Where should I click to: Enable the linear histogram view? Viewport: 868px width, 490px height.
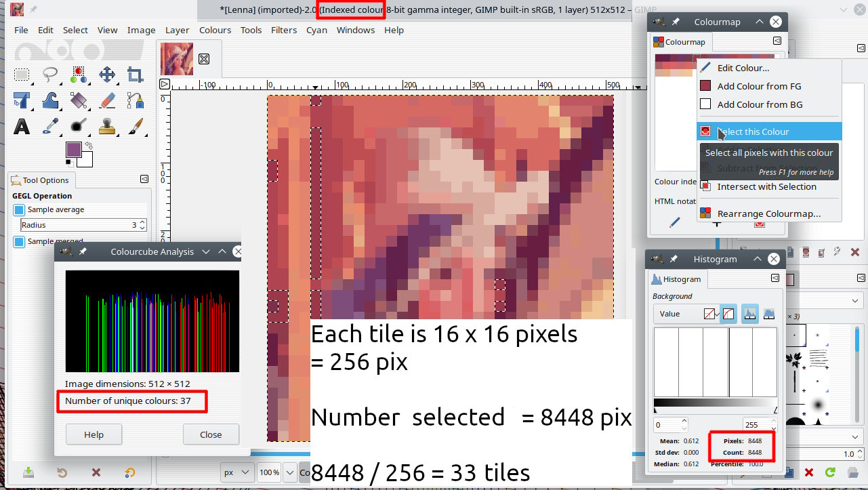point(750,314)
